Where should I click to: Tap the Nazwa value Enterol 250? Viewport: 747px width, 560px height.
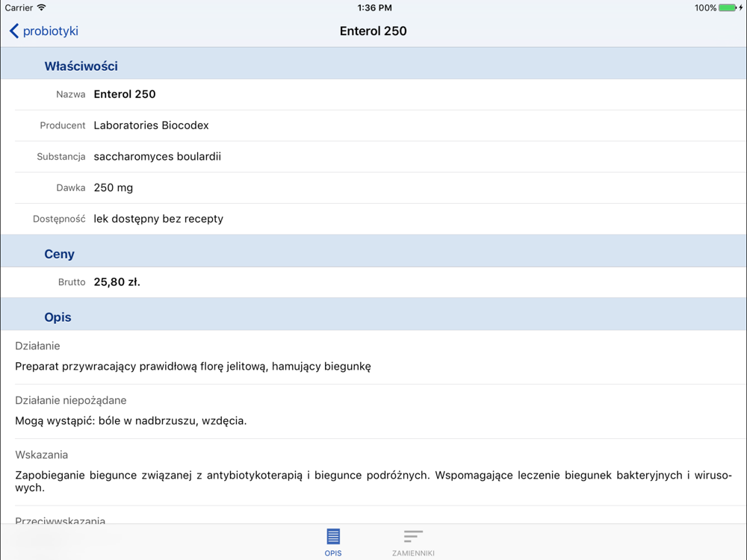(x=125, y=94)
